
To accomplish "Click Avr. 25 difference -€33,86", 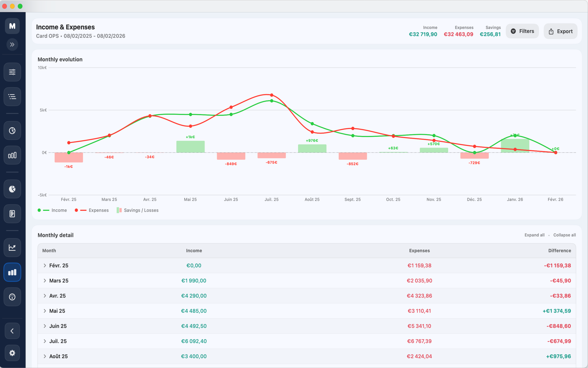I will pyautogui.click(x=561, y=296).
